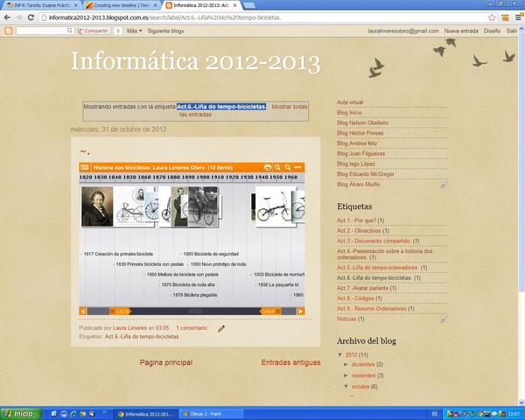Open Blog Iago López link
Viewport: 525px width, 420px height.
click(x=356, y=164)
